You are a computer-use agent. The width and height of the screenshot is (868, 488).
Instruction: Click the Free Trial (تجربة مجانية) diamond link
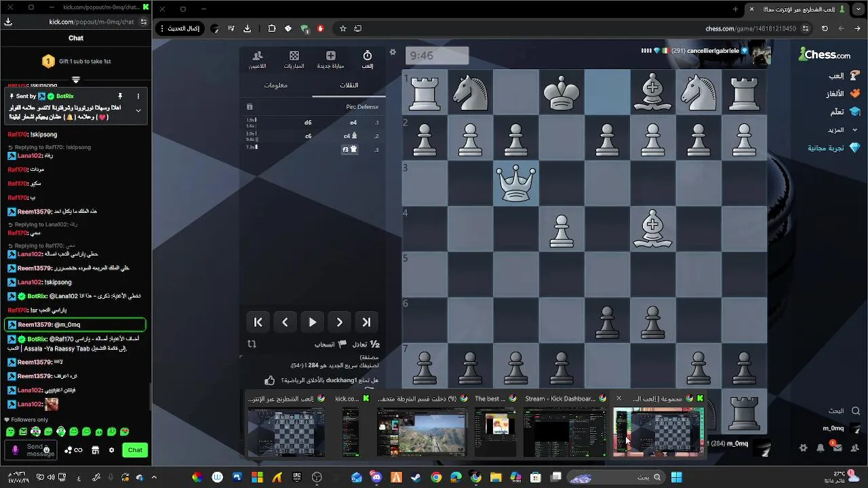[x=833, y=148]
